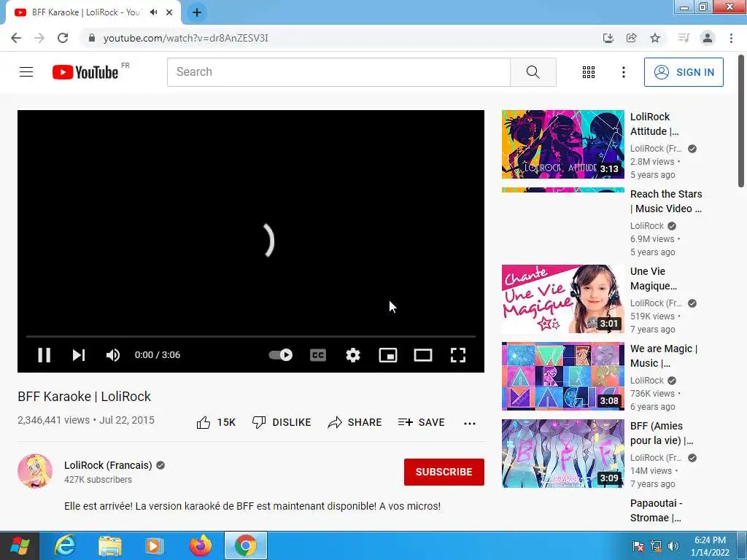
Task: Go to the YouTube home logo
Action: (85, 72)
